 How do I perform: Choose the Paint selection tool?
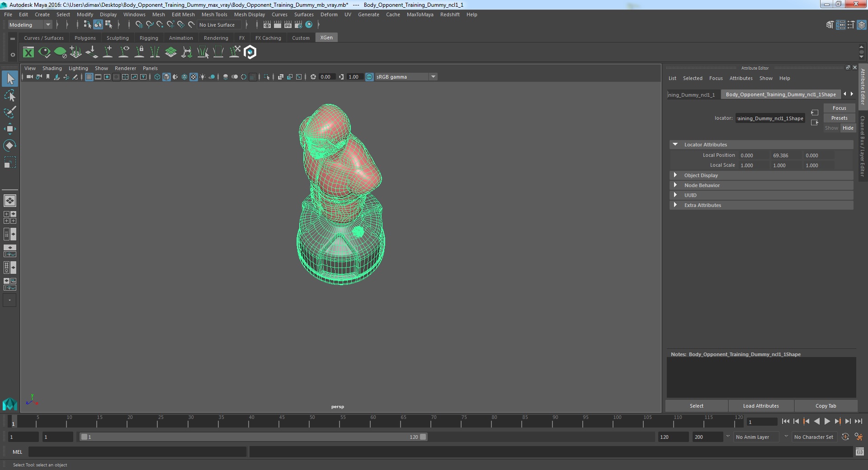10,112
